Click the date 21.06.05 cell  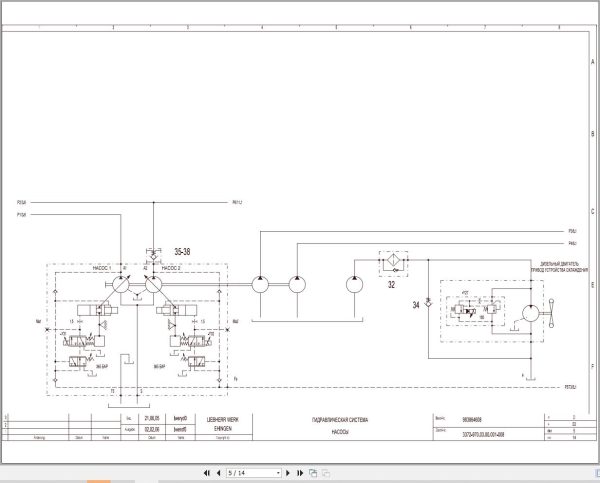pyautogui.click(x=152, y=419)
